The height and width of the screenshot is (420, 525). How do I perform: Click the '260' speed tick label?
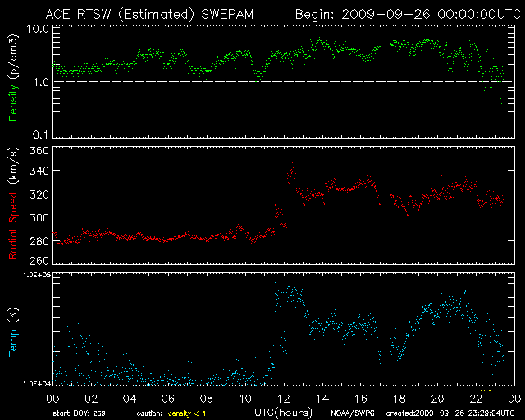pos(39,261)
